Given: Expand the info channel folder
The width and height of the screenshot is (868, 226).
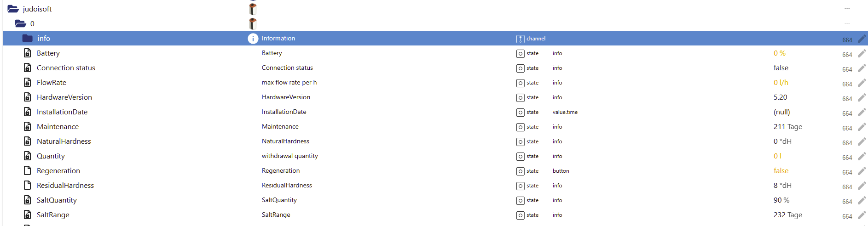Looking at the screenshot, I should click(28, 38).
